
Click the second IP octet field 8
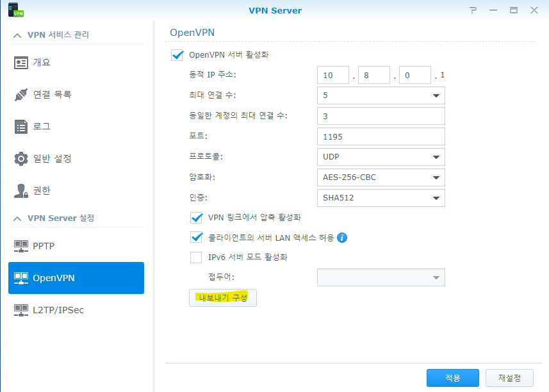pyautogui.click(x=374, y=75)
